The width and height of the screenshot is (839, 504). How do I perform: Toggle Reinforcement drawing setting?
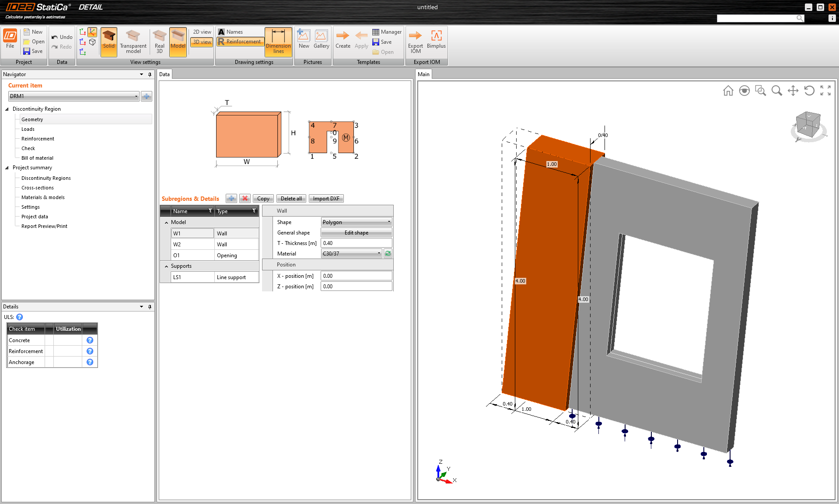[240, 42]
